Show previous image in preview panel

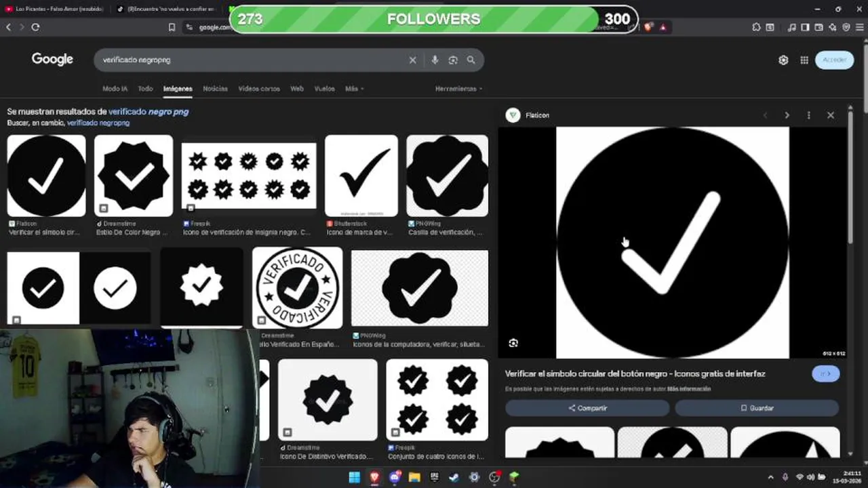(765, 115)
